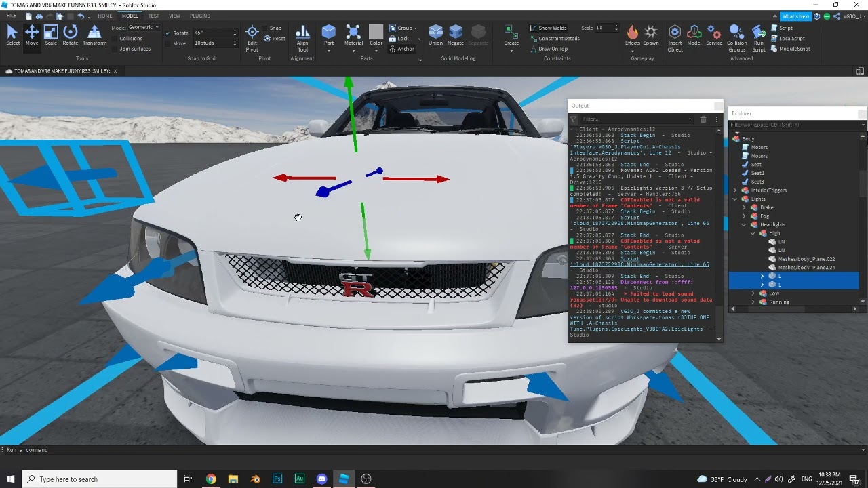Toggle Constraint Details
This screenshot has width=868, height=488.
(554, 39)
